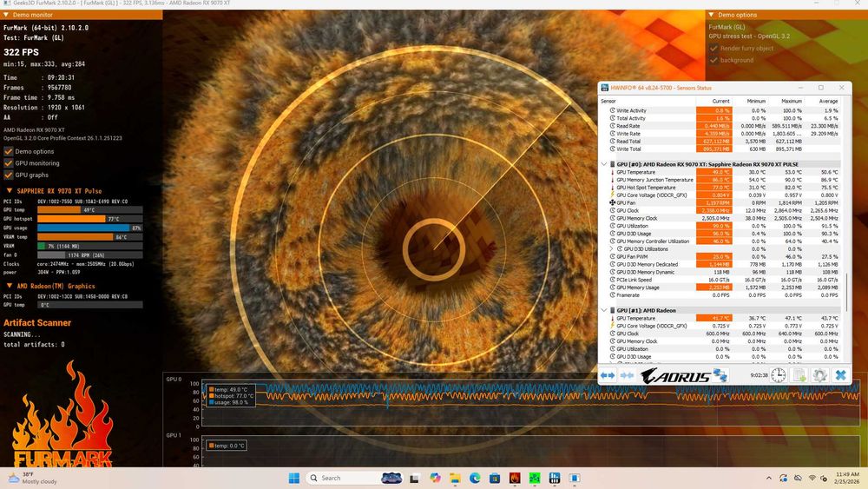Show hidden system tray icons
The height and width of the screenshot is (489, 868).
(x=769, y=478)
